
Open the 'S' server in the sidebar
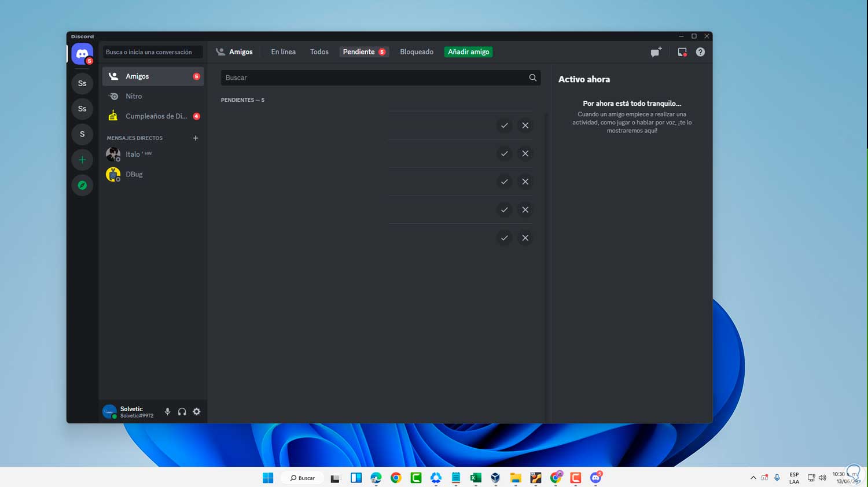82,134
